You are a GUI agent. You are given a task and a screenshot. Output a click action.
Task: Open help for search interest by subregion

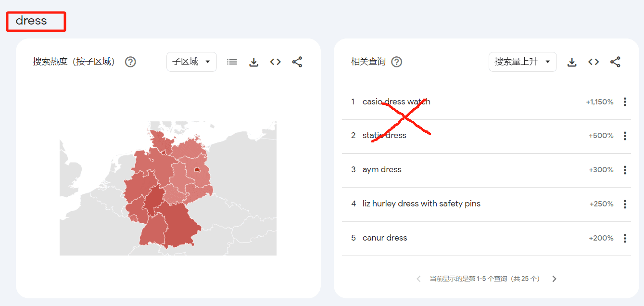point(130,62)
